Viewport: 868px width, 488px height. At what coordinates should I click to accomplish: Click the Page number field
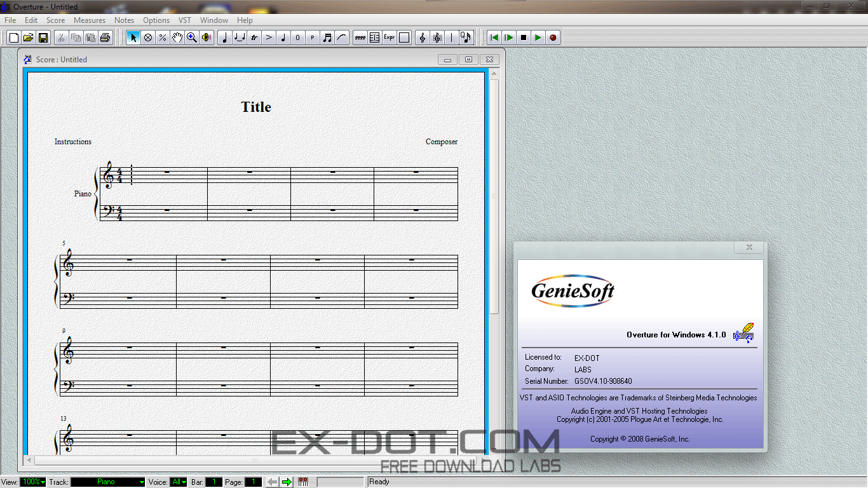tap(253, 482)
